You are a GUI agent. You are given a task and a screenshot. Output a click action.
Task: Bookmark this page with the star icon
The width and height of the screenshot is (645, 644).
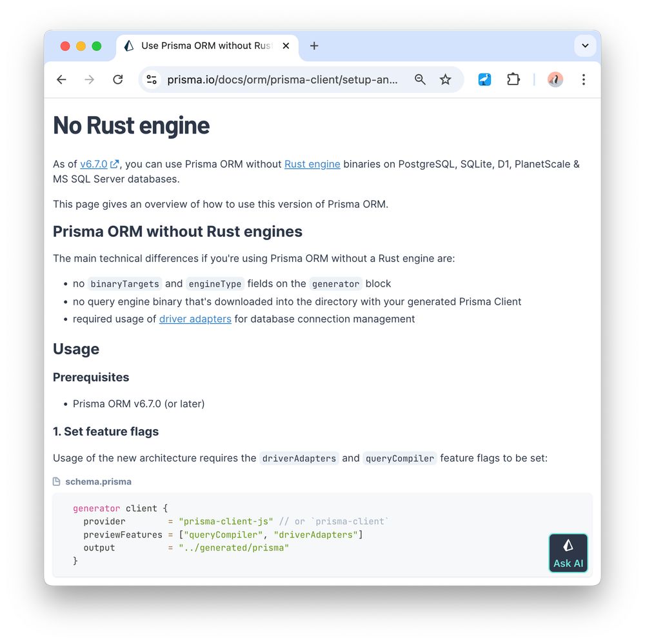[445, 79]
